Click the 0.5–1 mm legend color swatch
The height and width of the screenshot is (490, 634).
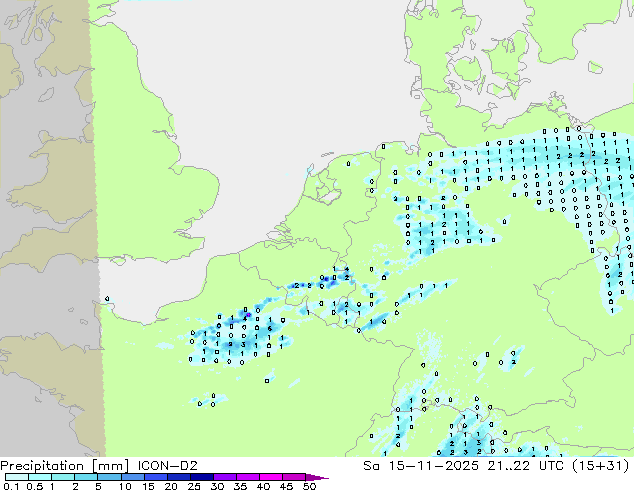[40, 477]
